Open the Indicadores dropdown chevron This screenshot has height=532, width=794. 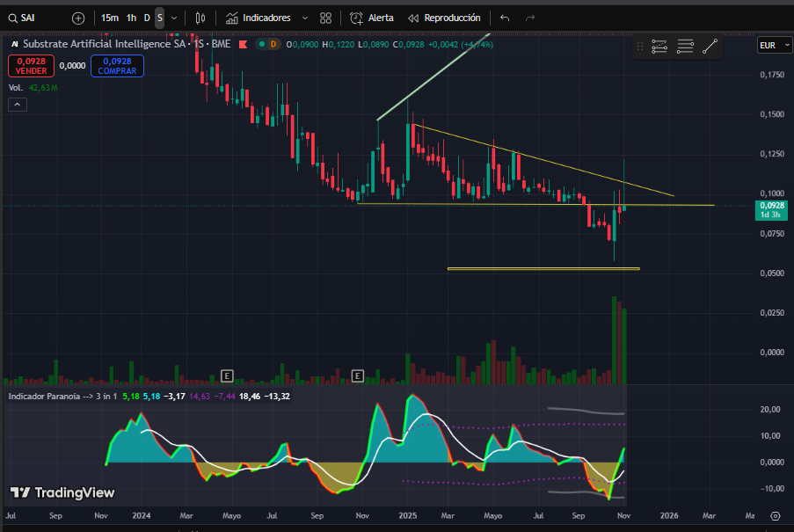(304, 18)
